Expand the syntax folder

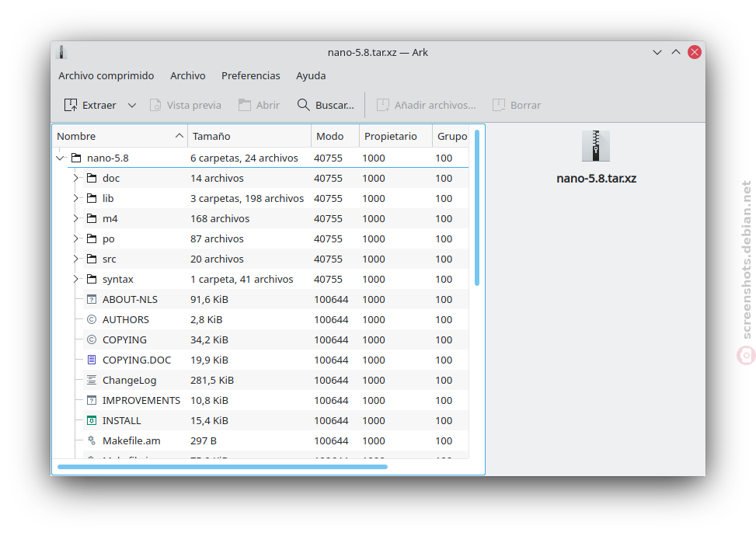(x=75, y=280)
